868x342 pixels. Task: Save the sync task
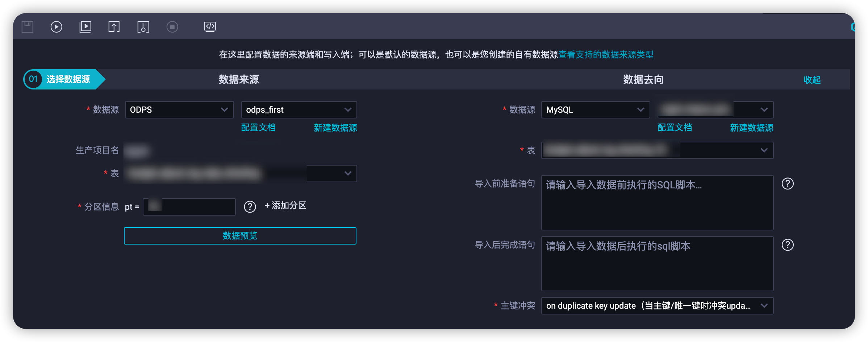27,26
